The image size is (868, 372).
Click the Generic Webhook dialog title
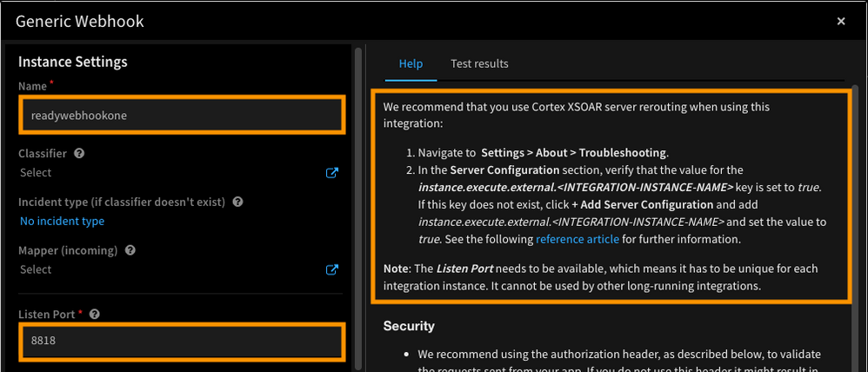click(x=80, y=21)
